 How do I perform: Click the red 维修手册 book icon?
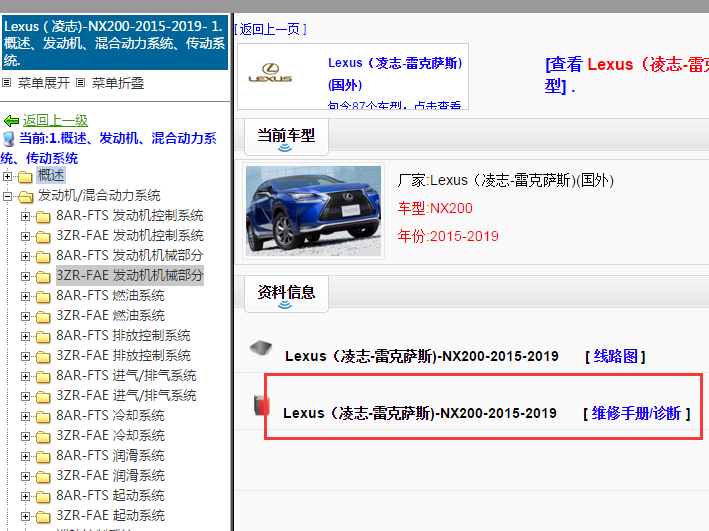[261, 405]
